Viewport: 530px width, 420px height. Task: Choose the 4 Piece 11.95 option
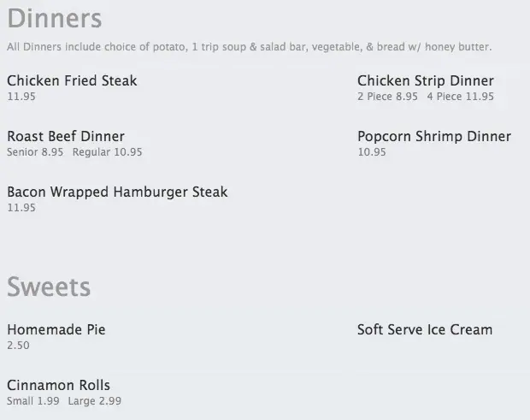pos(461,97)
